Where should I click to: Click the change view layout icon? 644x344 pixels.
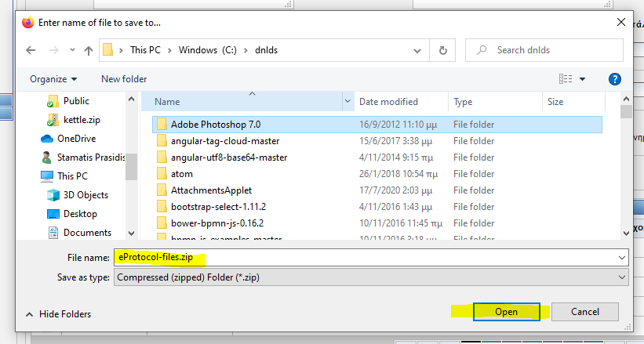coord(566,79)
